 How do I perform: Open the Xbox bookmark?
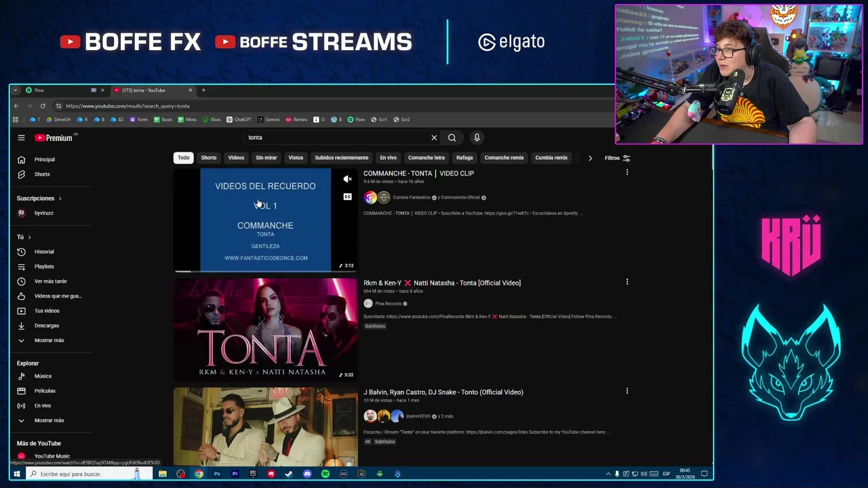tap(211, 119)
